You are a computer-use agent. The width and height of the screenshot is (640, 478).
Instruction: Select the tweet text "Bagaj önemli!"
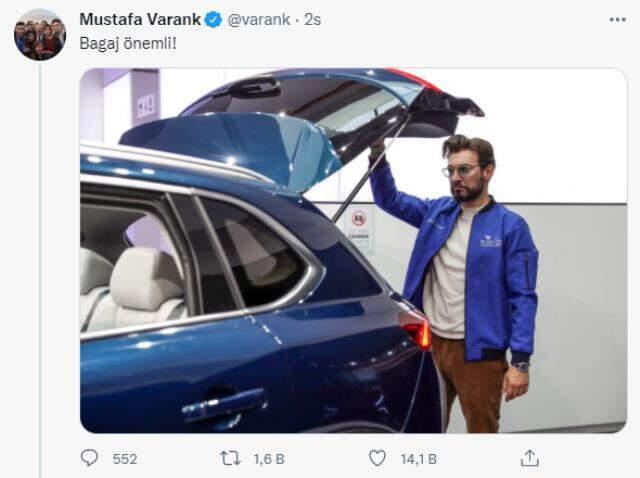[x=119, y=46]
